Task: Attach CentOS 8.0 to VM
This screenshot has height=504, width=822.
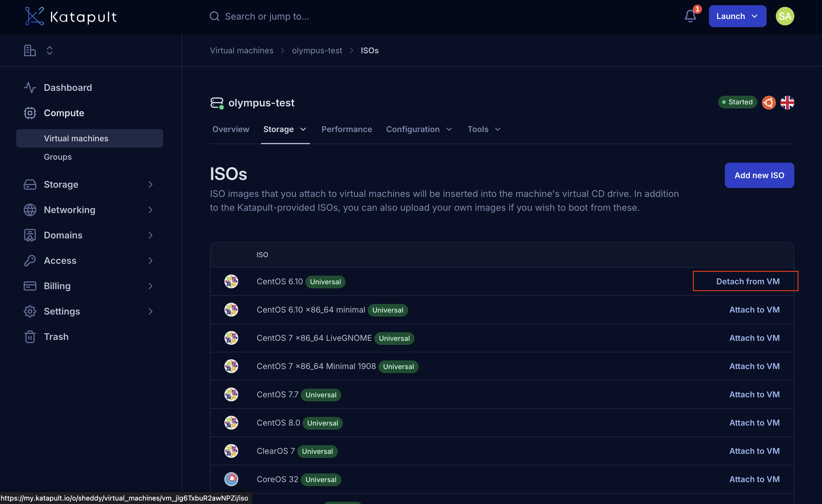Action: click(754, 422)
